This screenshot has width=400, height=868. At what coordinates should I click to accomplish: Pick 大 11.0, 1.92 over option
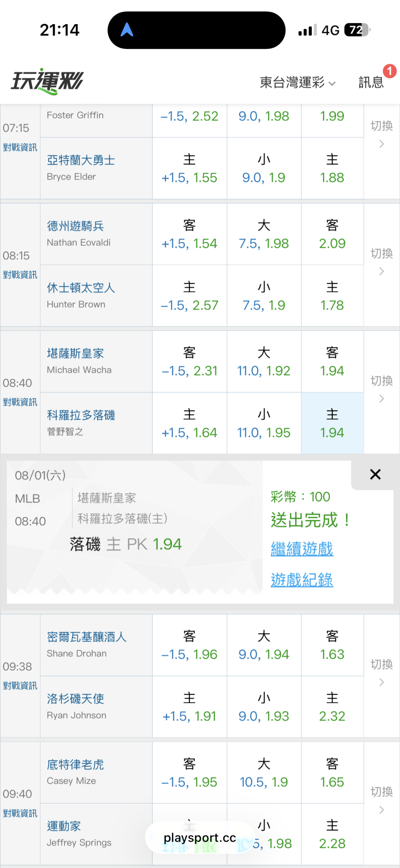[x=264, y=362]
